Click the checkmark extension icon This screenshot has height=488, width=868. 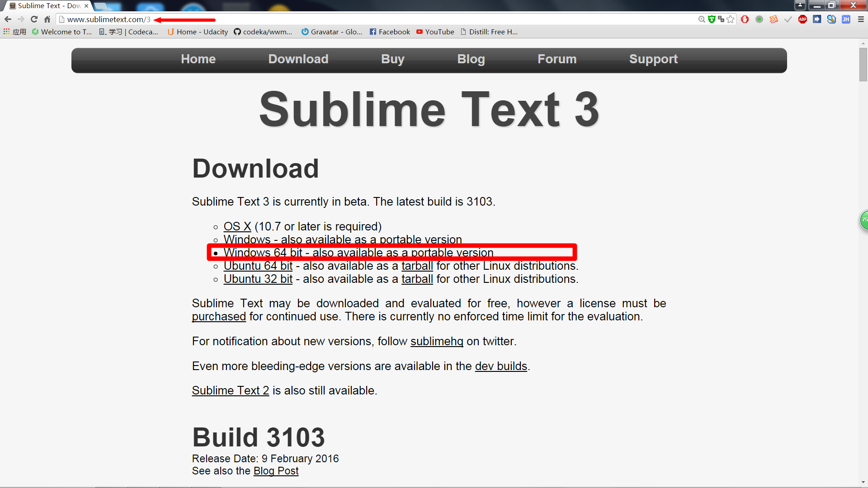point(788,19)
